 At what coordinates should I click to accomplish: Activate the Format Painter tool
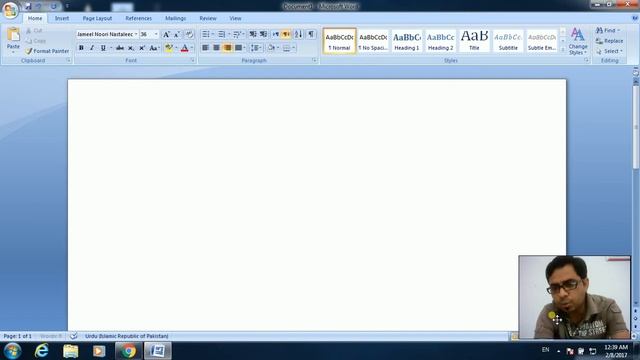tap(47, 51)
